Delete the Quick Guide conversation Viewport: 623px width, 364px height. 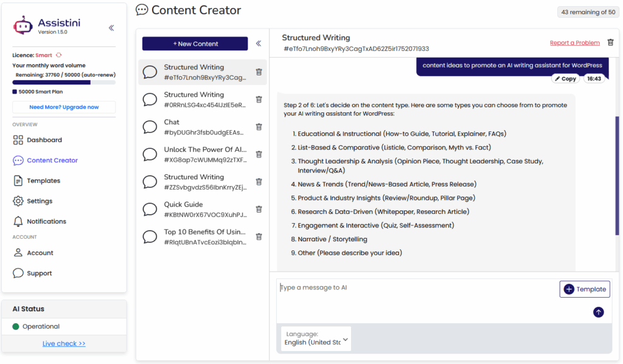259,209
